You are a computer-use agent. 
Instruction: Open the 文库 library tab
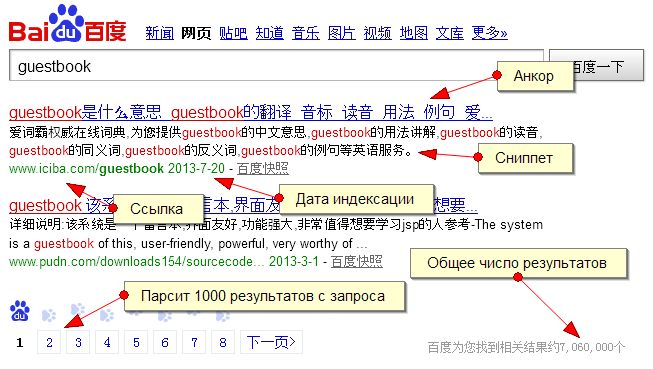click(450, 33)
